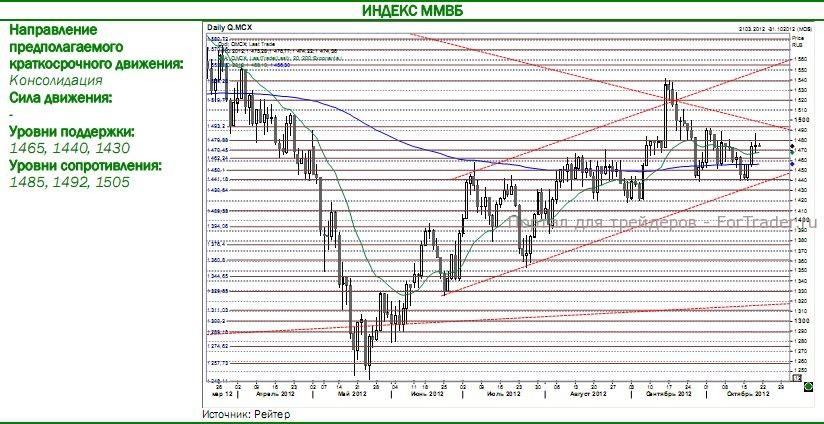Click the Сила движения heading
824x424 pixels.
pyautogui.click(x=60, y=98)
